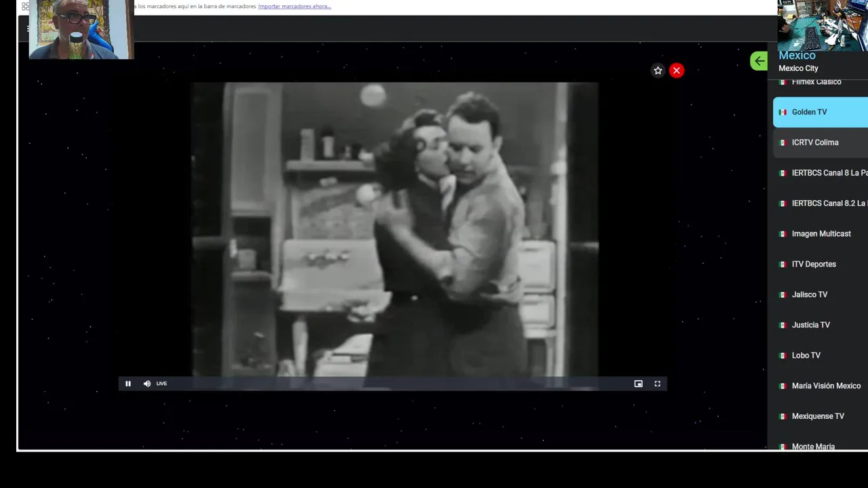The height and width of the screenshot is (488, 868).
Task: Close the video player with the red X
Action: click(x=677, y=70)
